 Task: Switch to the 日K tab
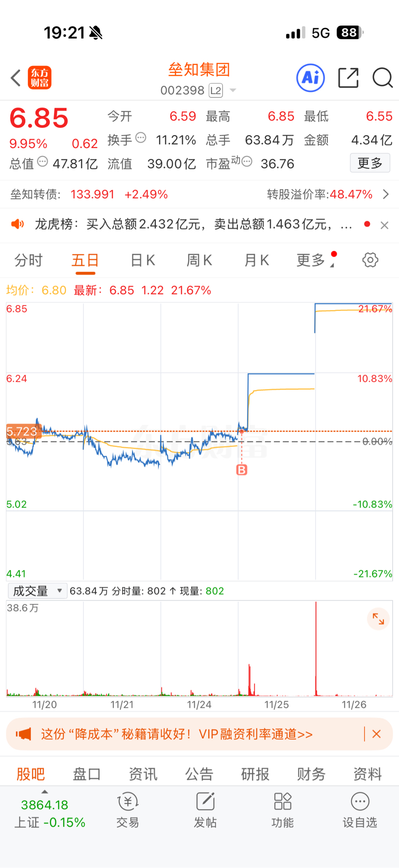point(142,260)
